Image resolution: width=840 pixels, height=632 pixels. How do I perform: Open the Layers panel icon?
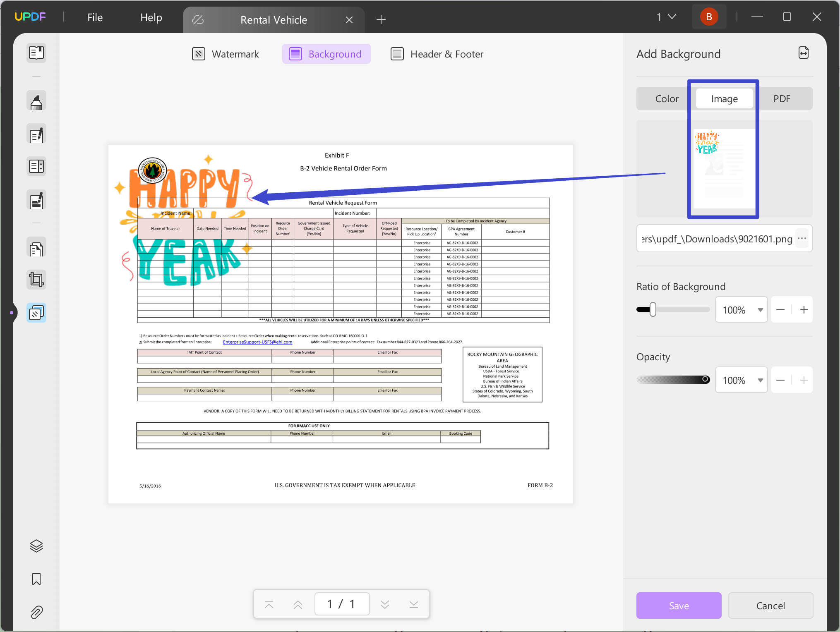36,546
